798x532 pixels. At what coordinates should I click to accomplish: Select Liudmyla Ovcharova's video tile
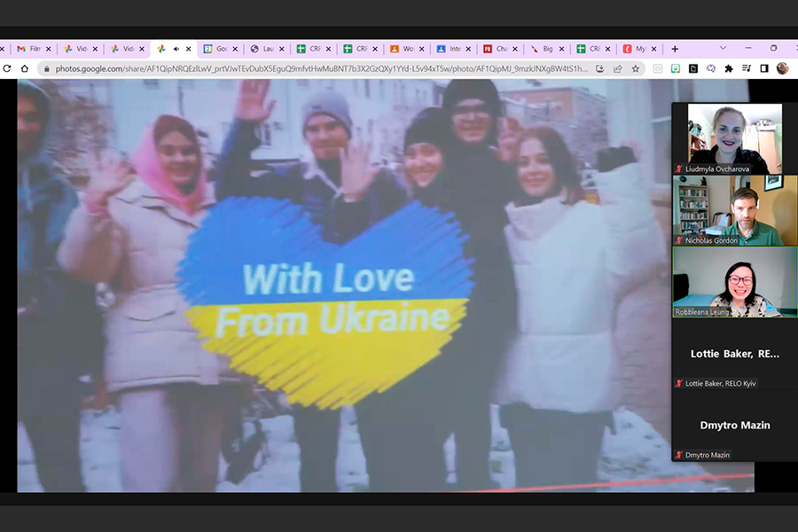[735, 138]
